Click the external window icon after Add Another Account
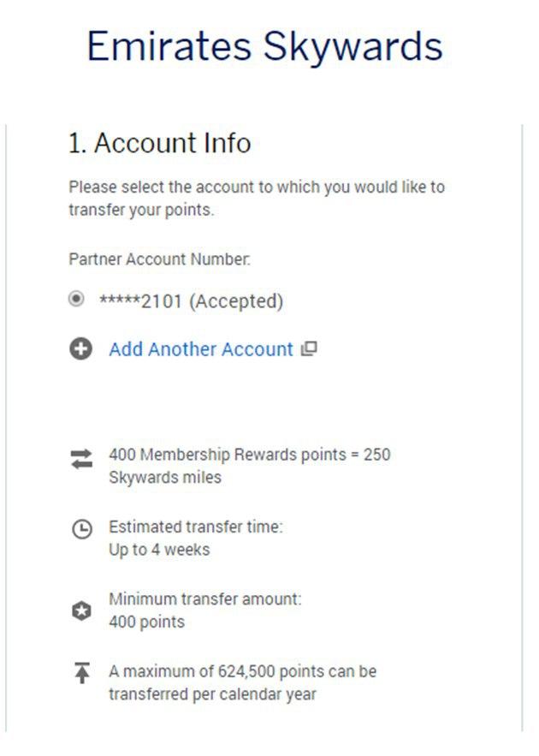This screenshot has width=539, height=756. [x=310, y=348]
